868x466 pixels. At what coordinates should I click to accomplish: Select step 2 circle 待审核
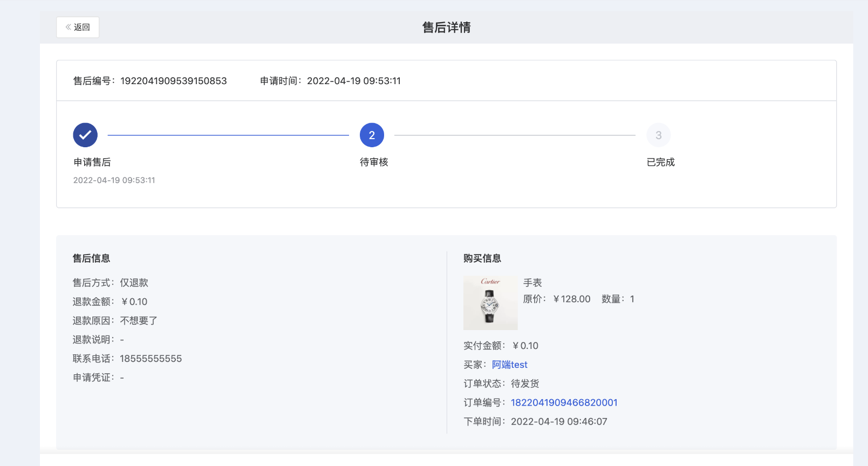click(x=372, y=135)
